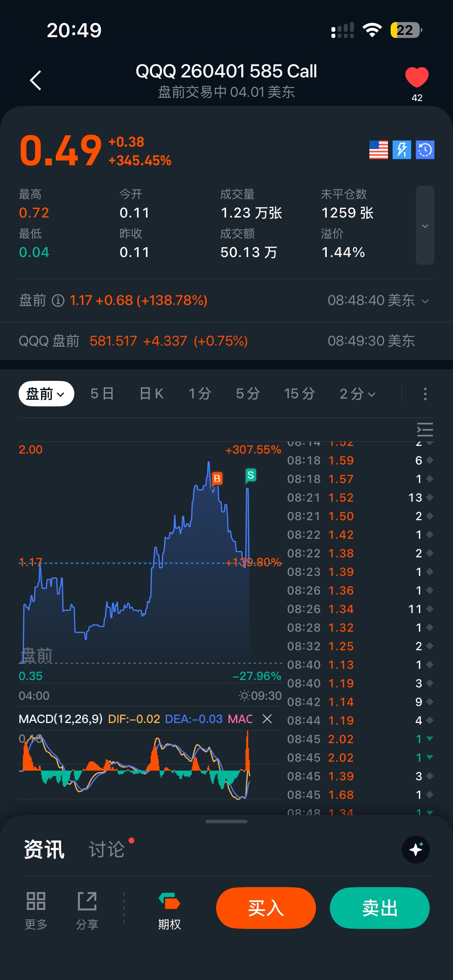Open the chart three-dot more menu

click(425, 394)
